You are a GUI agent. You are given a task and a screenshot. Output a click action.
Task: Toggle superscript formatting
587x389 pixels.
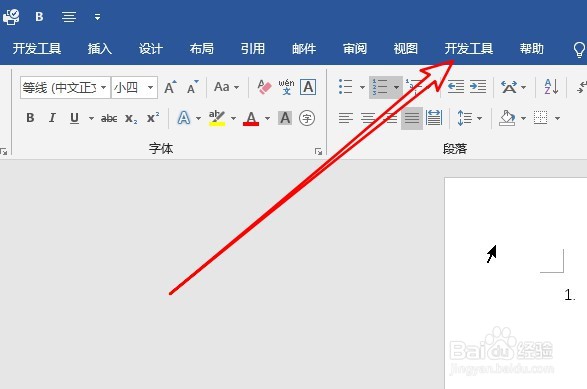(153, 118)
